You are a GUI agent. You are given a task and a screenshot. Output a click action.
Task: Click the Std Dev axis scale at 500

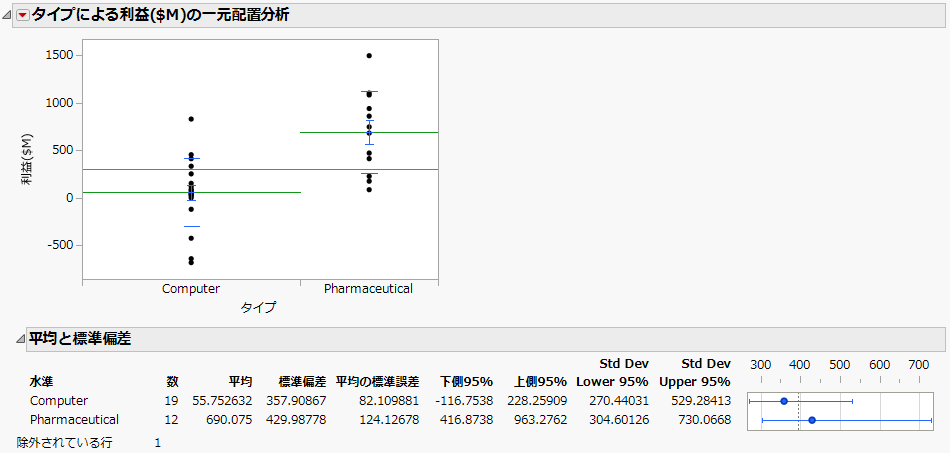(839, 365)
